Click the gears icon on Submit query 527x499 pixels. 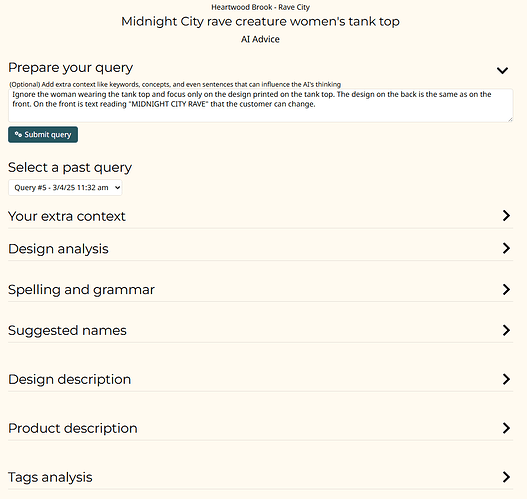tap(18, 134)
